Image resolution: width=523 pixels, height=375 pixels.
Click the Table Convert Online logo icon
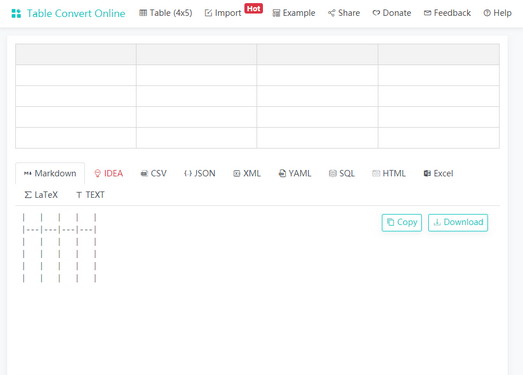pos(16,13)
